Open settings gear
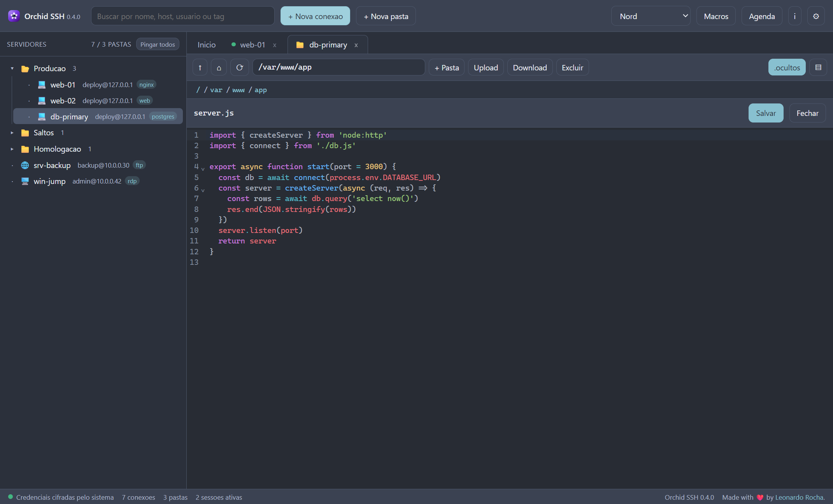 pos(816,16)
